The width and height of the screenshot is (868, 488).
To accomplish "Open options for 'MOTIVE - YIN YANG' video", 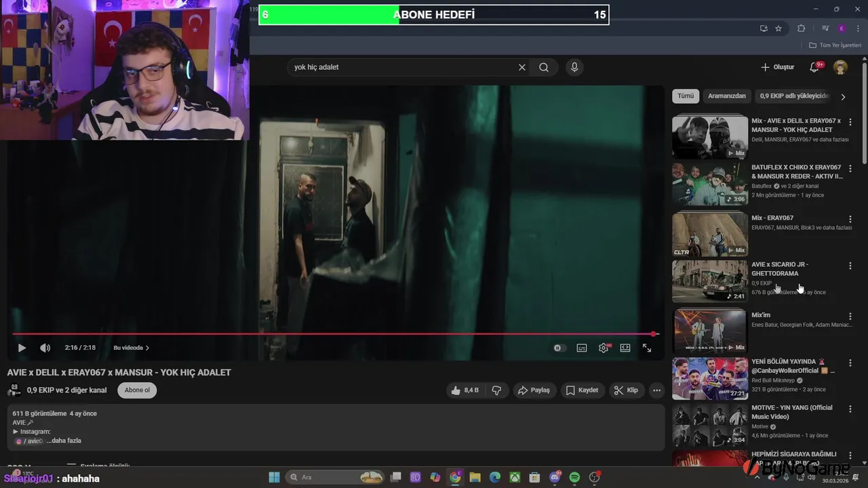I will click(850, 409).
